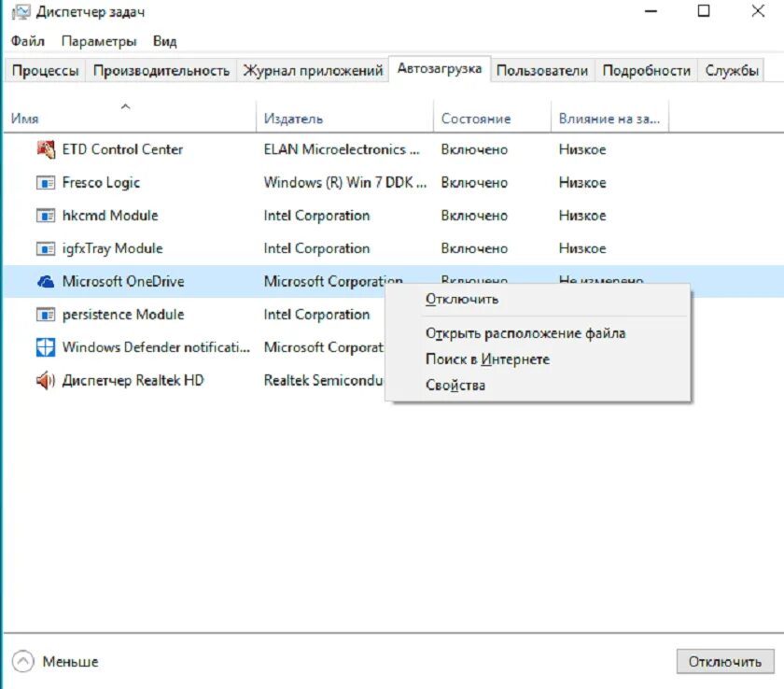Switch to the Производительность tab

coord(161,71)
